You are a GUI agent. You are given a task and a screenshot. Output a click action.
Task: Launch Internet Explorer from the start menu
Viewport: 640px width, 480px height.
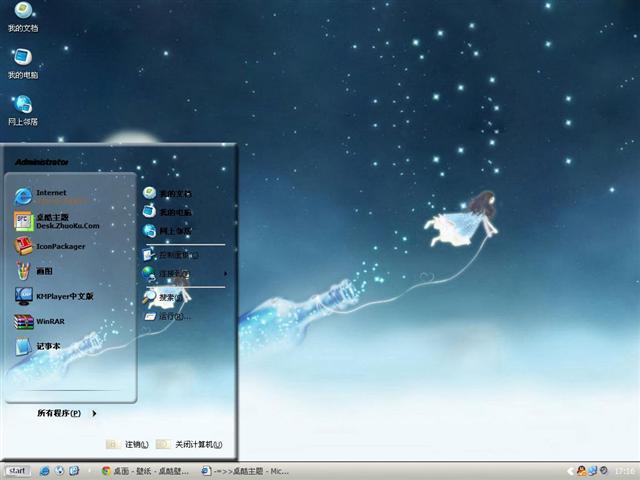pyautogui.click(x=51, y=196)
